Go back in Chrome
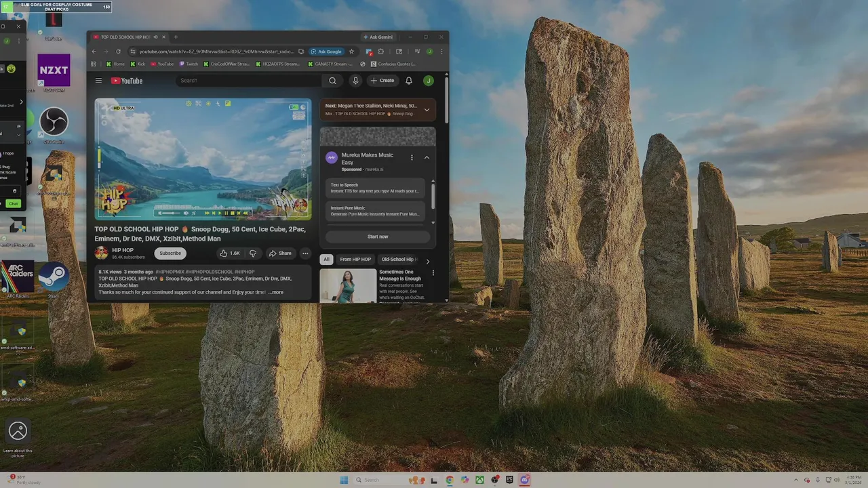The height and width of the screenshot is (488, 868). [x=94, y=52]
